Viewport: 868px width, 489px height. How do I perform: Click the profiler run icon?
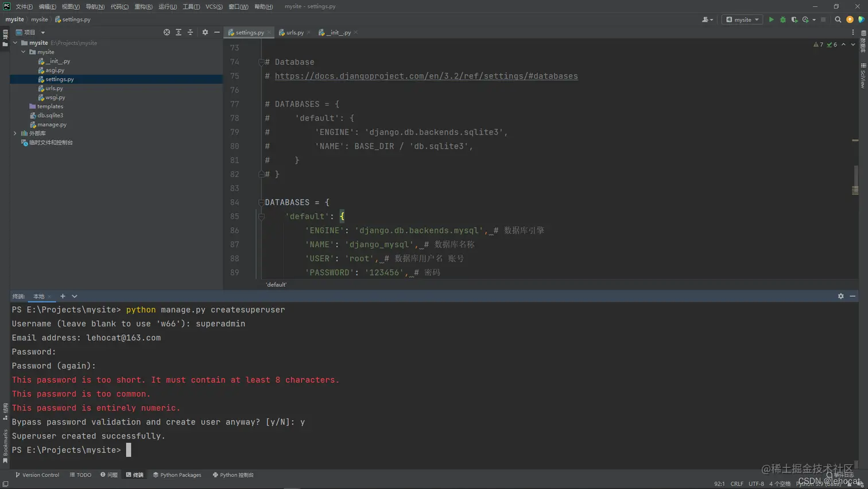coord(805,20)
